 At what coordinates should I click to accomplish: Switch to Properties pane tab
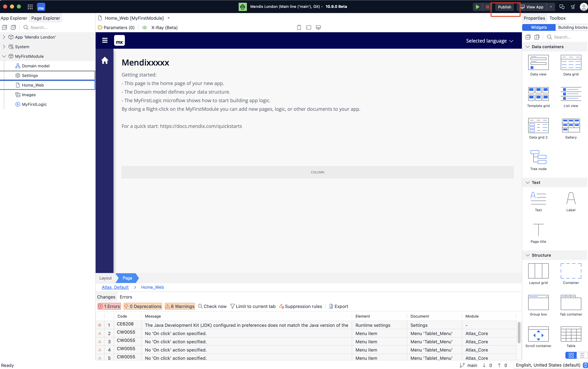pos(534,18)
